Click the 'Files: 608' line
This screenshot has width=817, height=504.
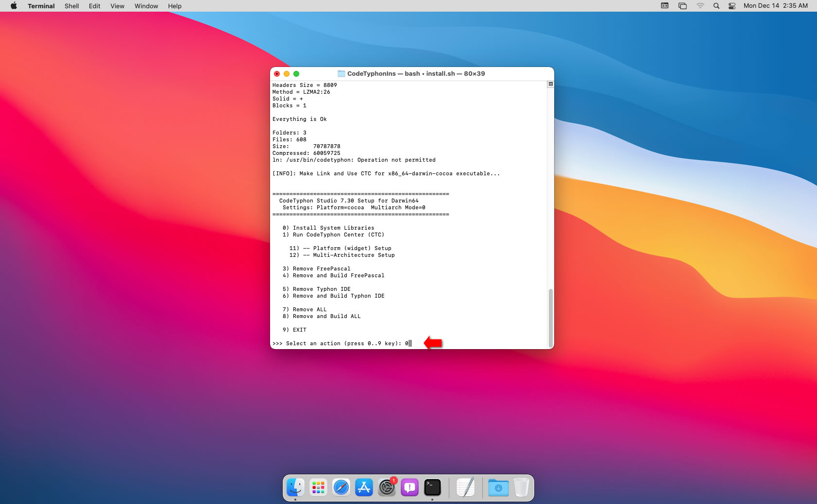(x=289, y=139)
